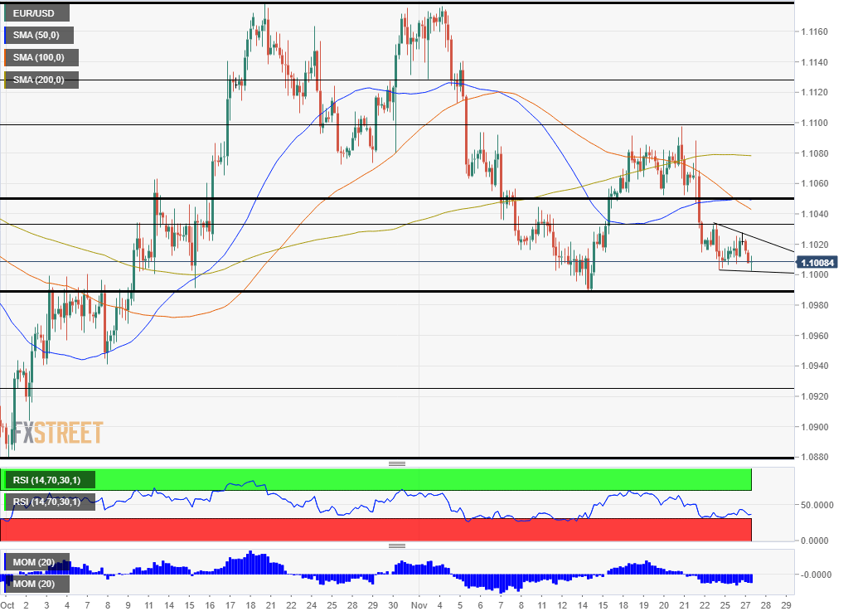
Task: Click date 27 on the time axis
Action: (x=745, y=605)
